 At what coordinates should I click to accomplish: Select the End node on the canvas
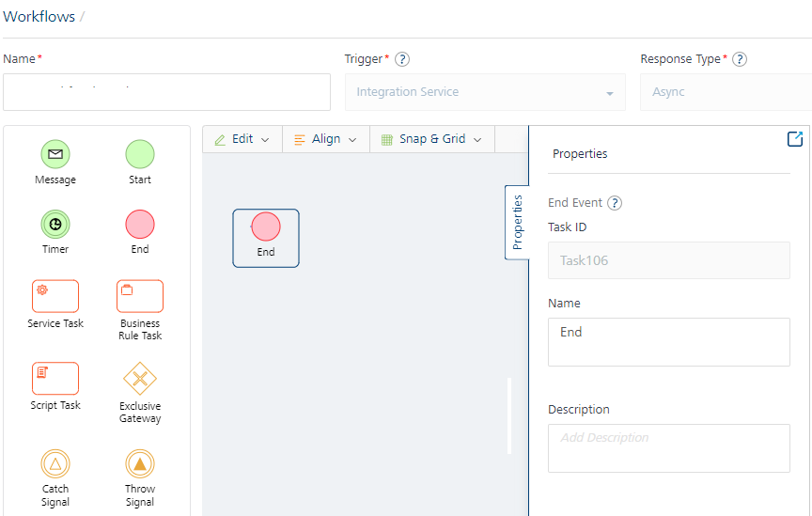[266, 237]
